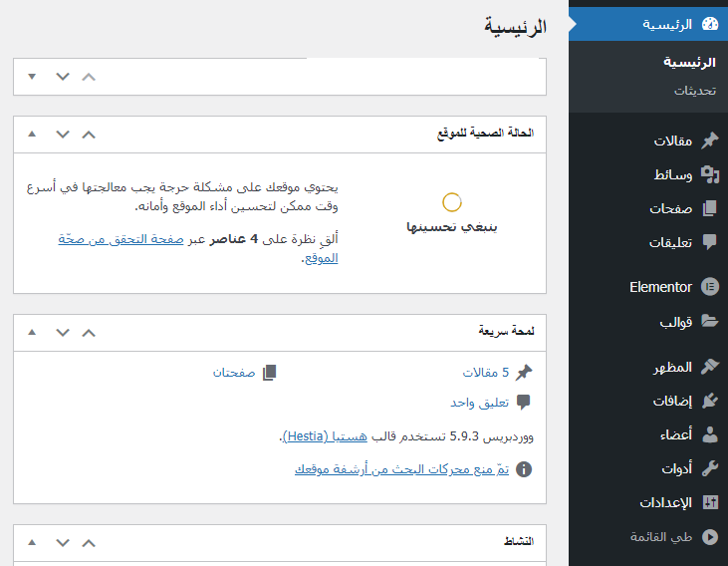Toggle the Activity panel open or closed

tap(31, 542)
